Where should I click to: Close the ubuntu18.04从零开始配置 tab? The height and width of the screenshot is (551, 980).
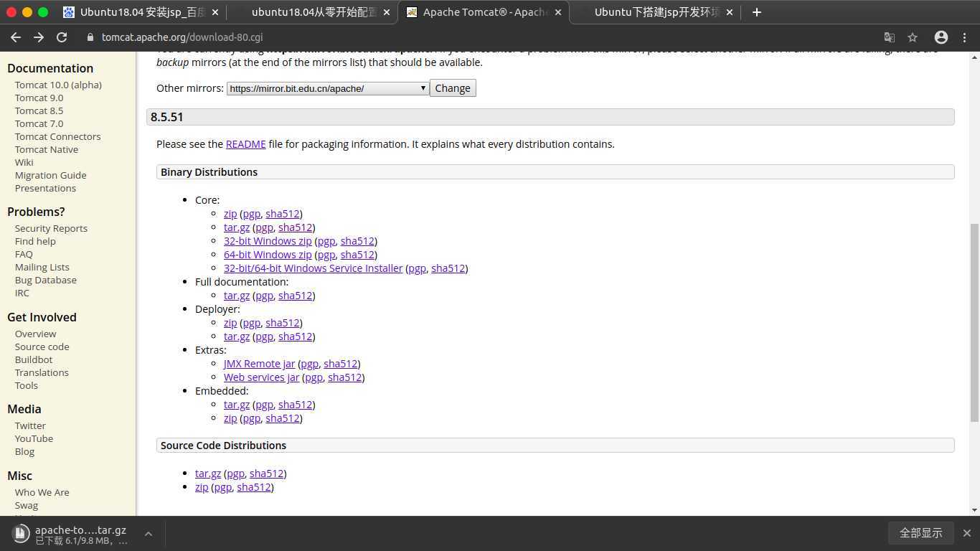click(x=387, y=12)
